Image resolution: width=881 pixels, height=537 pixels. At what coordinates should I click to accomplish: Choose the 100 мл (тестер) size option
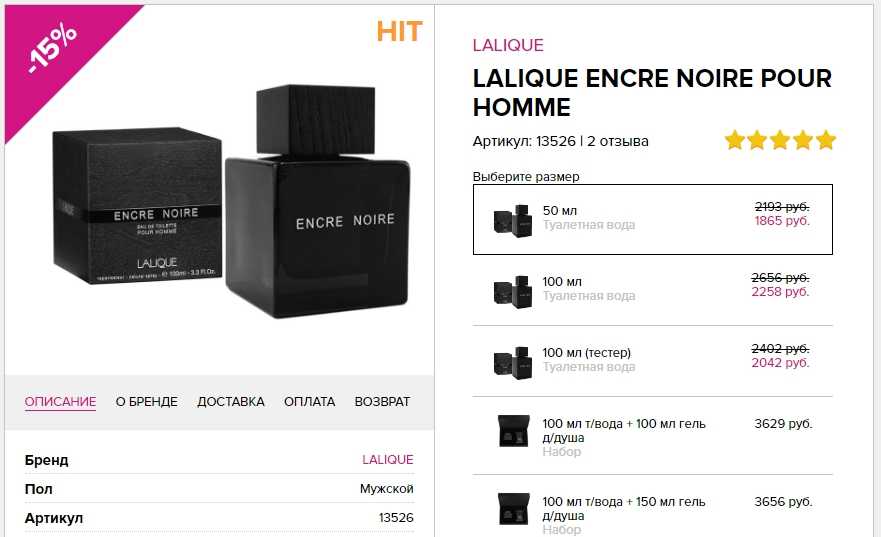(x=652, y=361)
